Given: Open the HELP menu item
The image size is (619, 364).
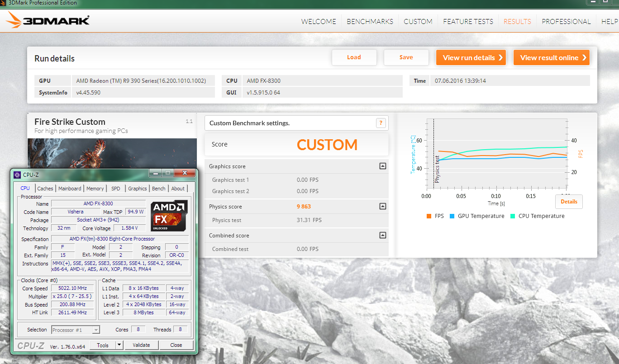Looking at the screenshot, I should tap(609, 21).
